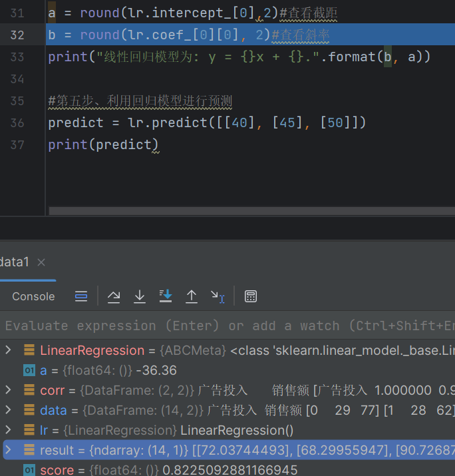Click the a float64 type icon
Viewport: 455px width, 476px height.
(x=29, y=370)
